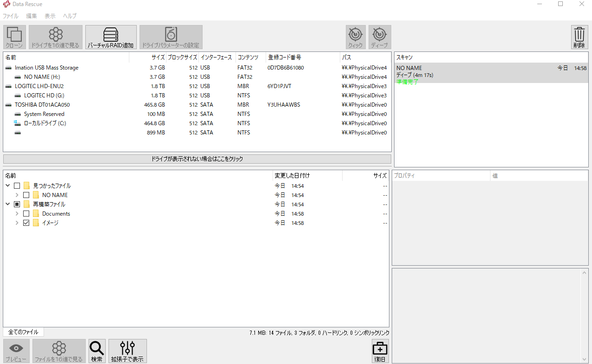Click the Recover (復旧) first-aid icon
Image resolution: width=592 pixels, height=364 pixels.
(380, 351)
